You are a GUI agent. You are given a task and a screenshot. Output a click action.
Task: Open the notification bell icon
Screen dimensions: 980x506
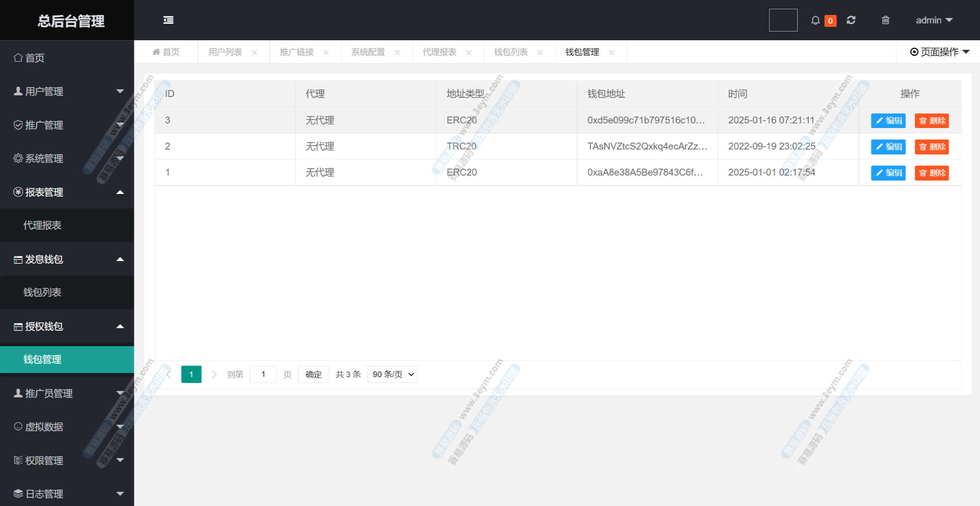(x=815, y=20)
